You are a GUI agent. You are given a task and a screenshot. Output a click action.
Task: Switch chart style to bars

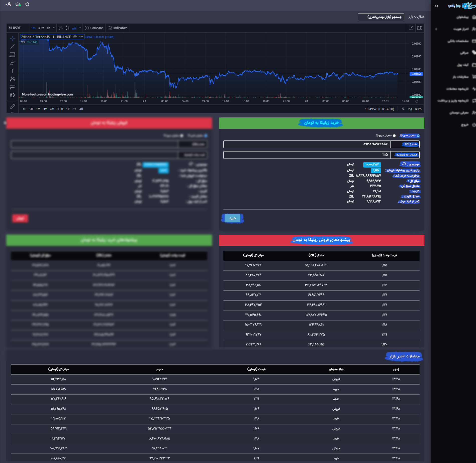(x=61, y=28)
